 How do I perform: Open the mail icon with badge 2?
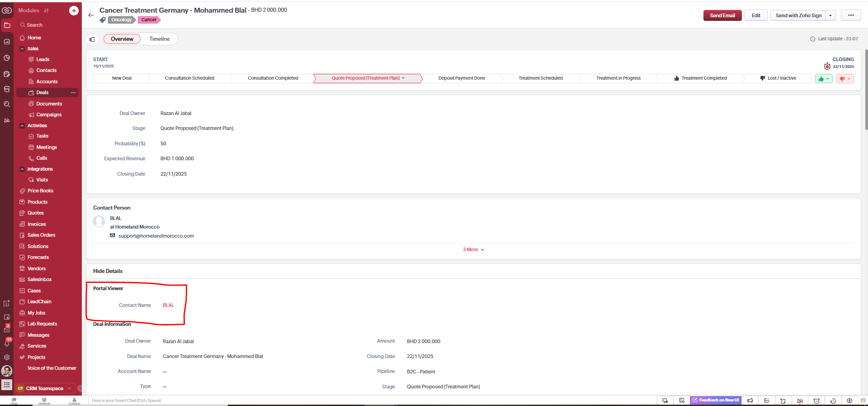click(x=7, y=330)
